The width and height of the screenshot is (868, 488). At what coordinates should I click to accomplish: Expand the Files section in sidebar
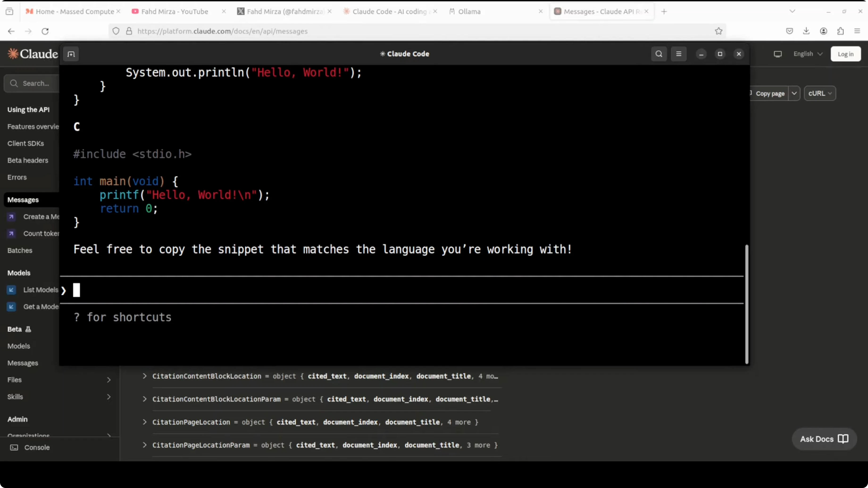coord(108,380)
